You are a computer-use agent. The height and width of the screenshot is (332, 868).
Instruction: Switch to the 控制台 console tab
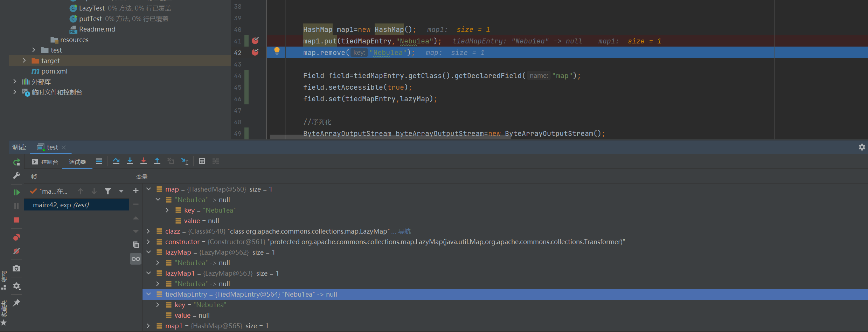click(45, 162)
